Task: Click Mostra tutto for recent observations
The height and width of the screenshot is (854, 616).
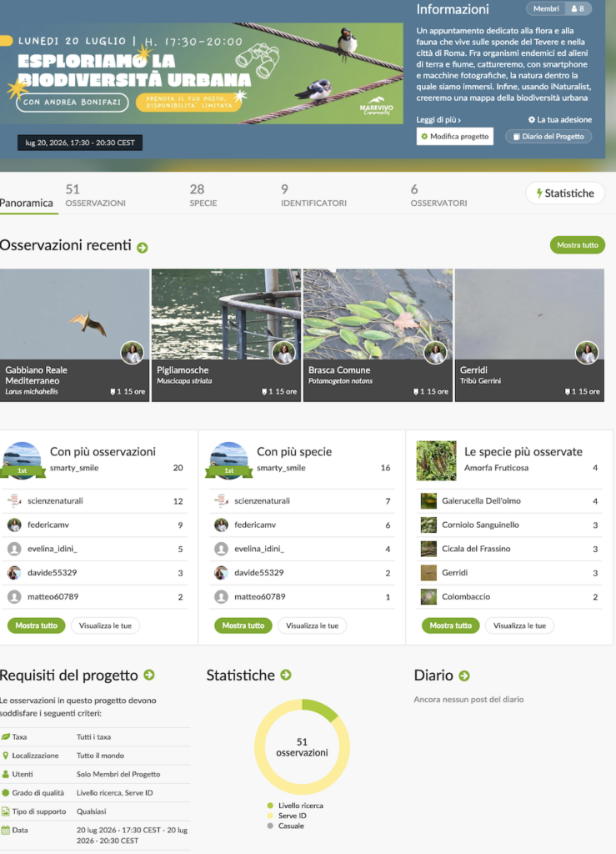Action: point(578,245)
